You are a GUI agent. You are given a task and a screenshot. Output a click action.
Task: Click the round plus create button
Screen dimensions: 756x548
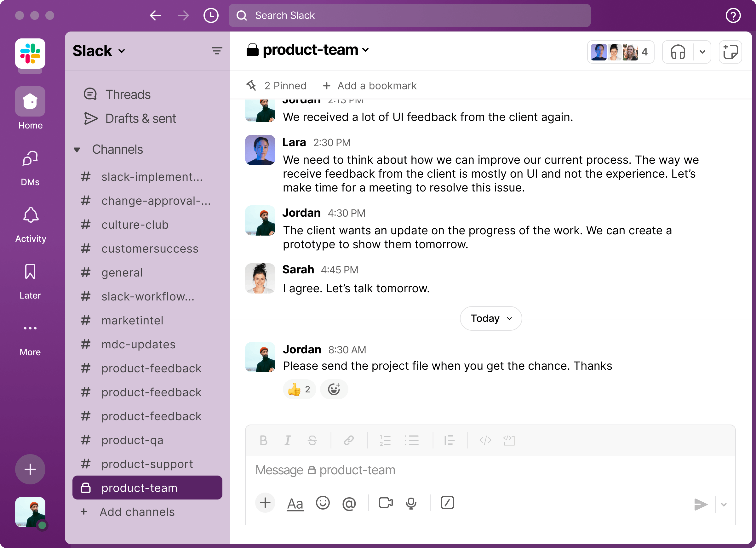coord(30,469)
